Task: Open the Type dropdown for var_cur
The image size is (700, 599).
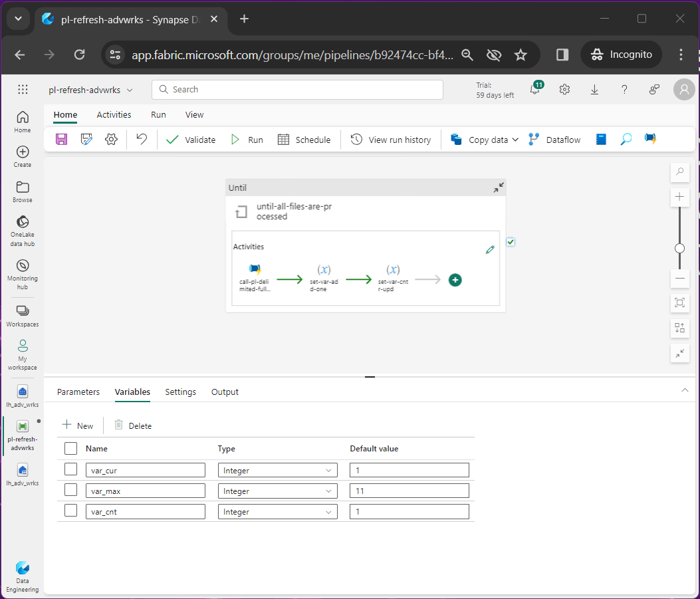Action: click(277, 471)
